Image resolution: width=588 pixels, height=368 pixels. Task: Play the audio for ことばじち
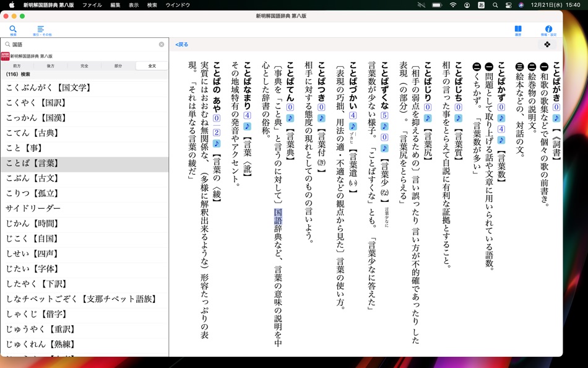click(458, 118)
